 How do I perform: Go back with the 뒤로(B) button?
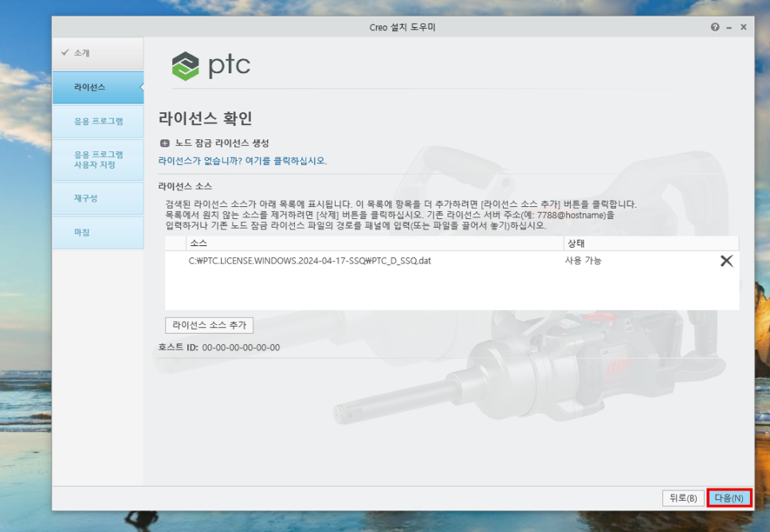pos(683,498)
